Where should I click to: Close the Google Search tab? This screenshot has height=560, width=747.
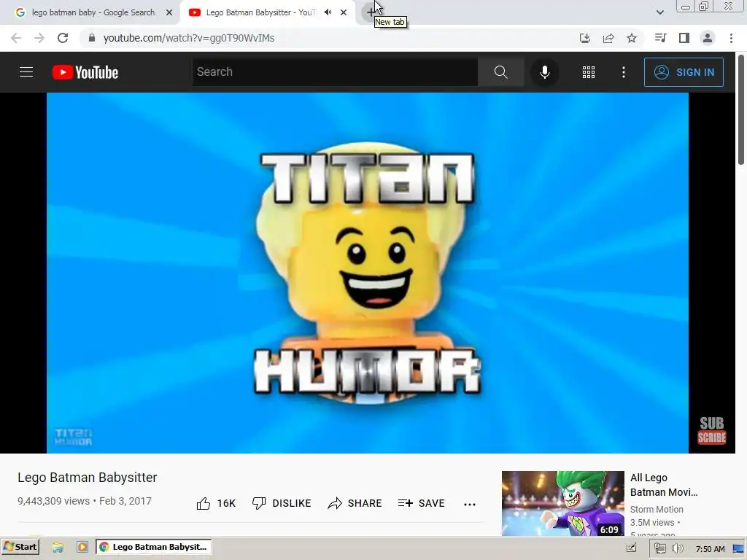click(169, 12)
